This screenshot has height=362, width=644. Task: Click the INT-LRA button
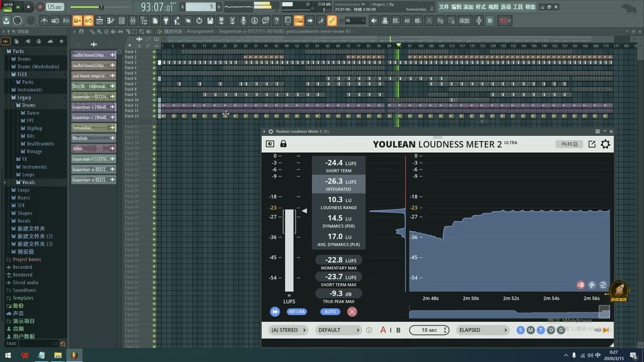[x=296, y=312]
